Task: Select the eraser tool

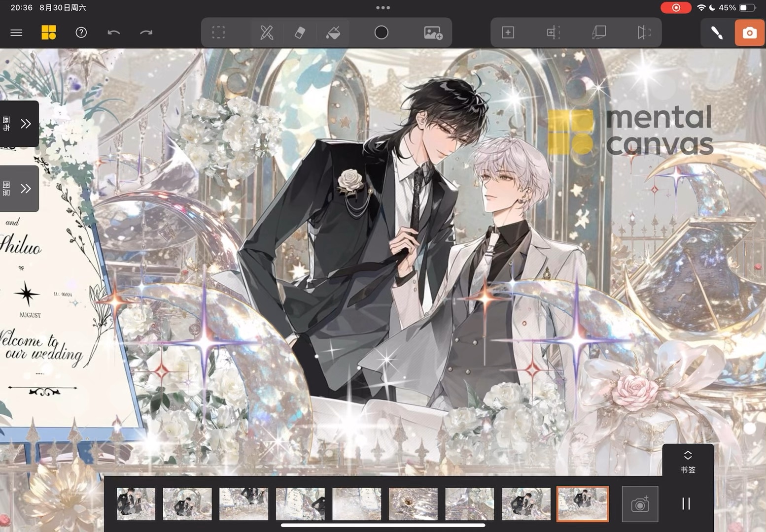Action: click(300, 33)
